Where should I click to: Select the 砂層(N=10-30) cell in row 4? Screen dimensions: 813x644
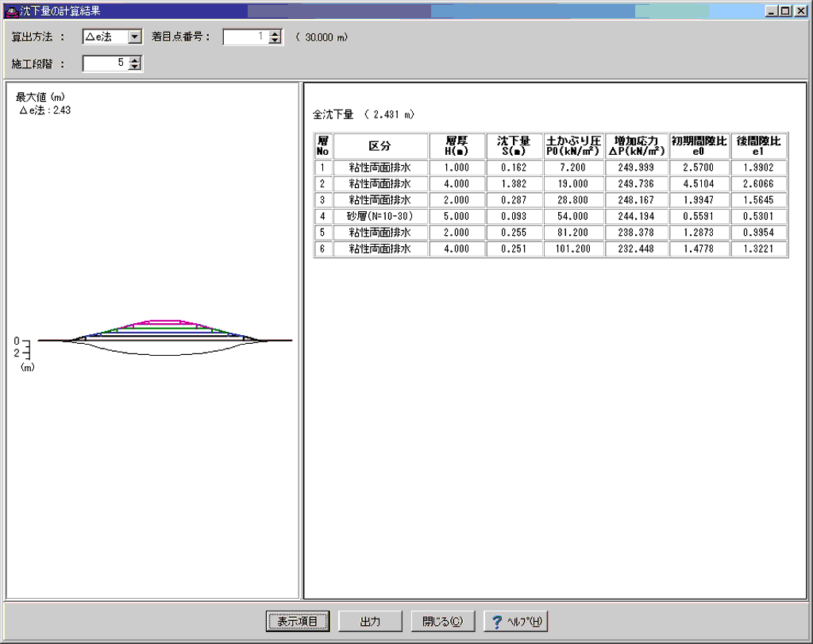[380, 216]
